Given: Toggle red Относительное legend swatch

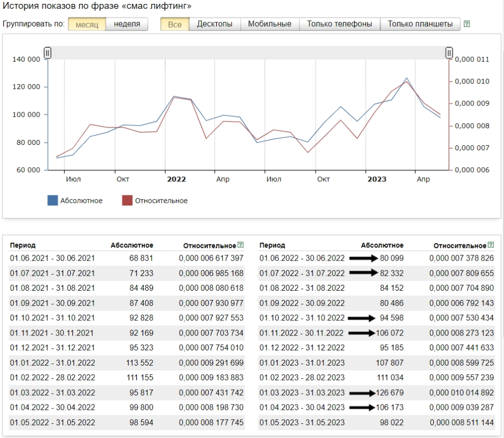Looking at the screenshot, I should (x=127, y=200).
